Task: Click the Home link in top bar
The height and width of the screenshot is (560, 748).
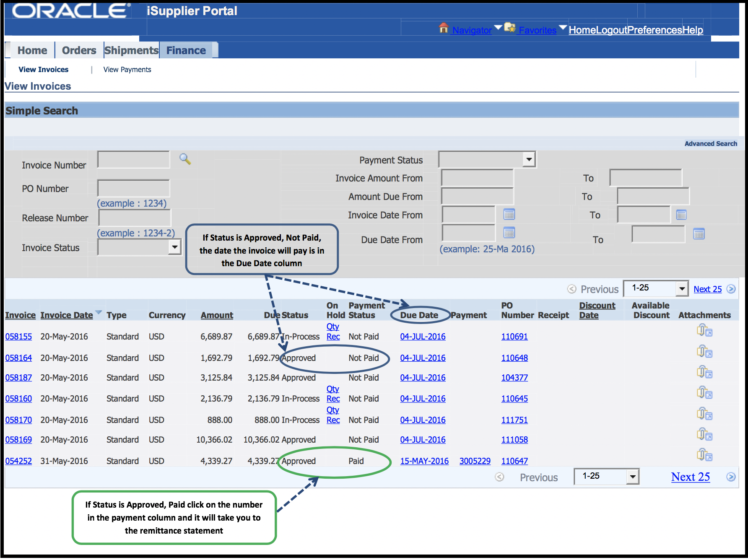Action: pyautogui.click(x=582, y=30)
